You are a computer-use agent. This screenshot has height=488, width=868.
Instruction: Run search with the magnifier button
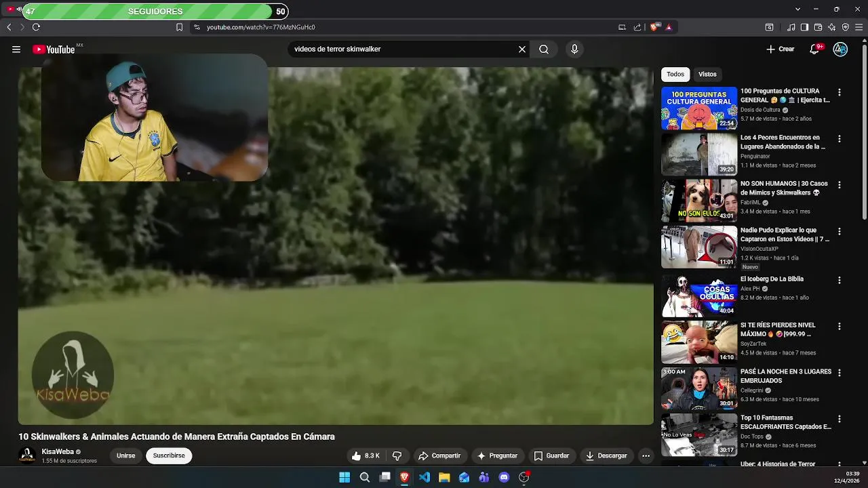(x=544, y=49)
